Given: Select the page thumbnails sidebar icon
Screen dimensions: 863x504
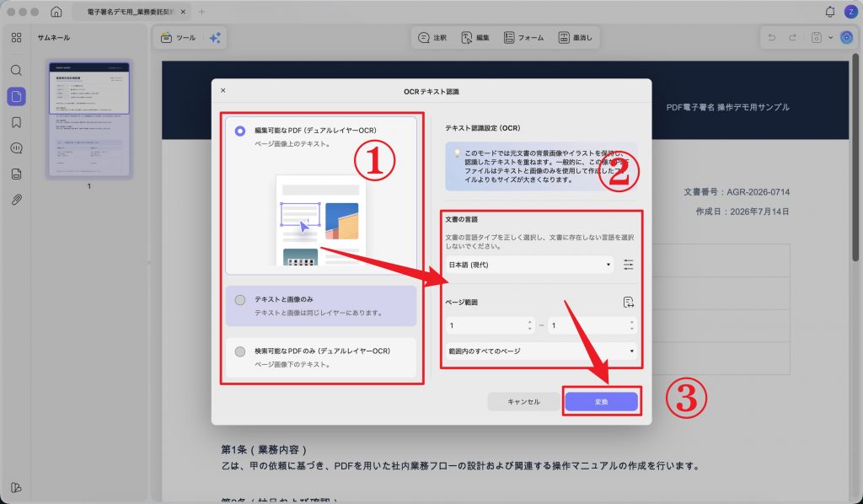Looking at the screenshot, I should coord(17,96).
